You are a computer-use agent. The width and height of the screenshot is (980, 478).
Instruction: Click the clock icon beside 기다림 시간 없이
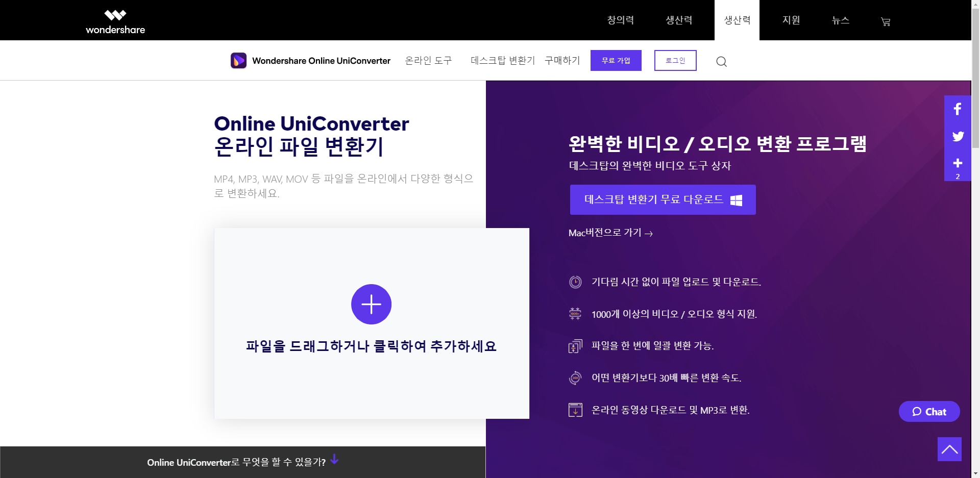tap(575, 282)
